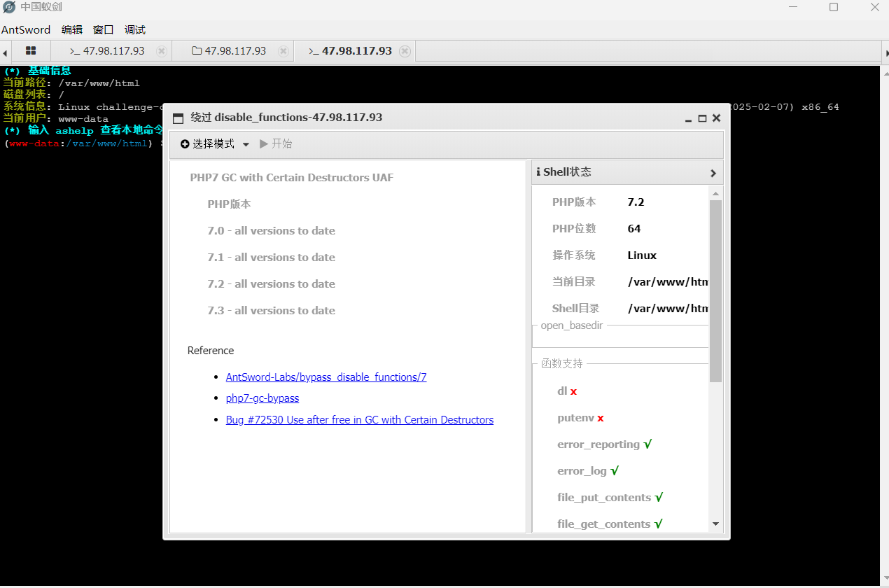
Task: Open the Bug #72530 use-after-free link
Action: point(359,419)
